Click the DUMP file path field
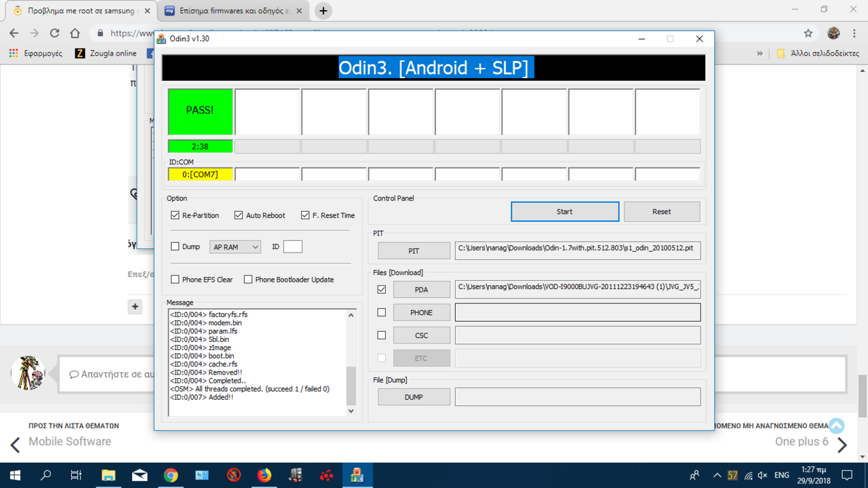 point(578,396)
